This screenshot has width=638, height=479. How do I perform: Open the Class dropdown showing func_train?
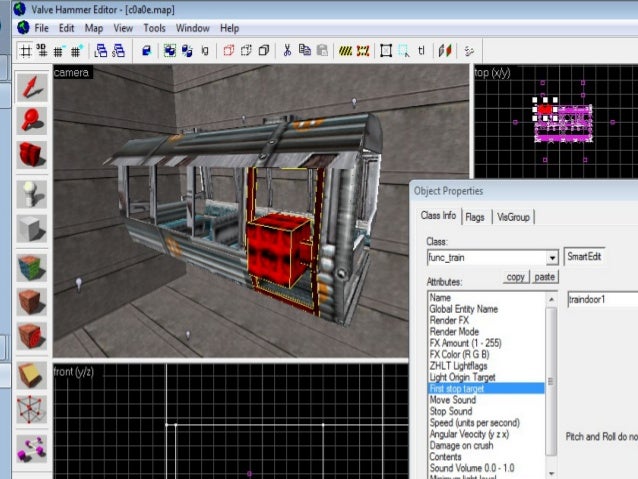pyautogui.click(x=552, y=258)
